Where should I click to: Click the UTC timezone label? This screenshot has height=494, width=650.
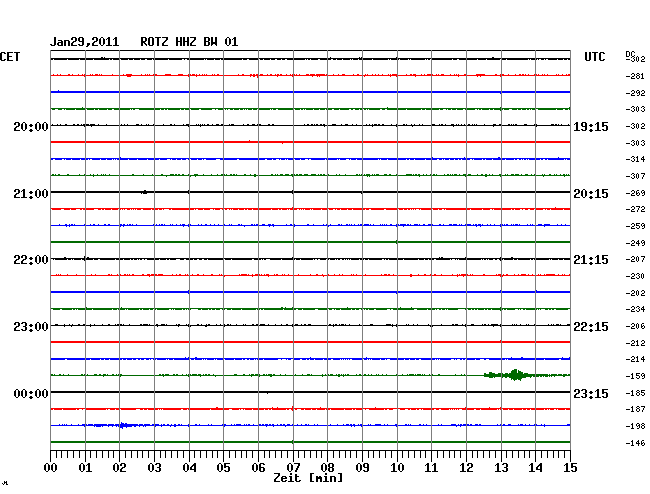pos(594,57)
